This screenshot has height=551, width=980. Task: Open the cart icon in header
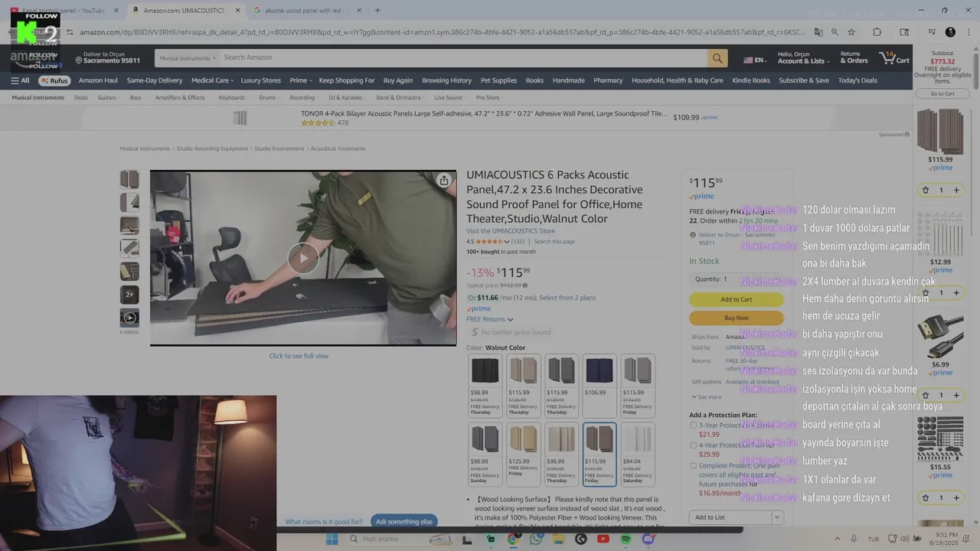click(x=894, y=58)
